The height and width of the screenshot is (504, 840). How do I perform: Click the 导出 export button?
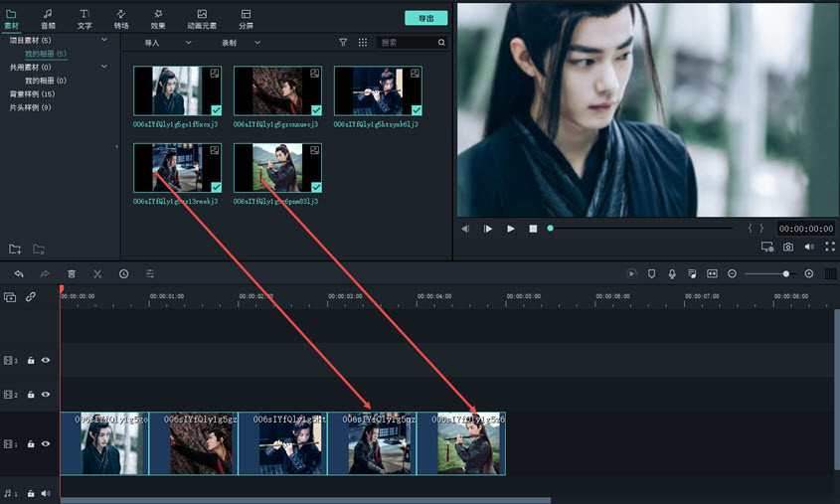pos(425,18)
